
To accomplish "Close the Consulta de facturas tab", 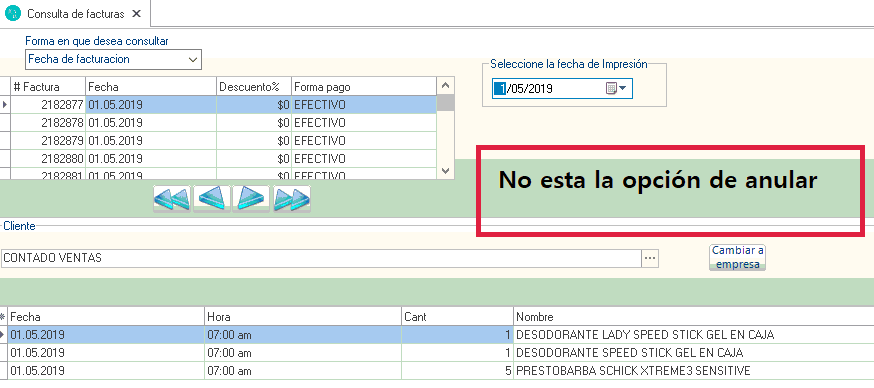I will coord(136,14).
